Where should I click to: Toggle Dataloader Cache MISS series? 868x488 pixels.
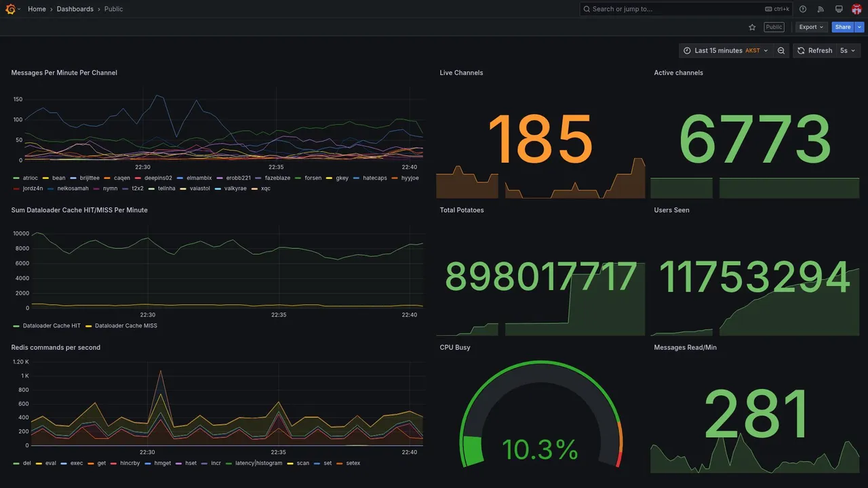(126, 326)
